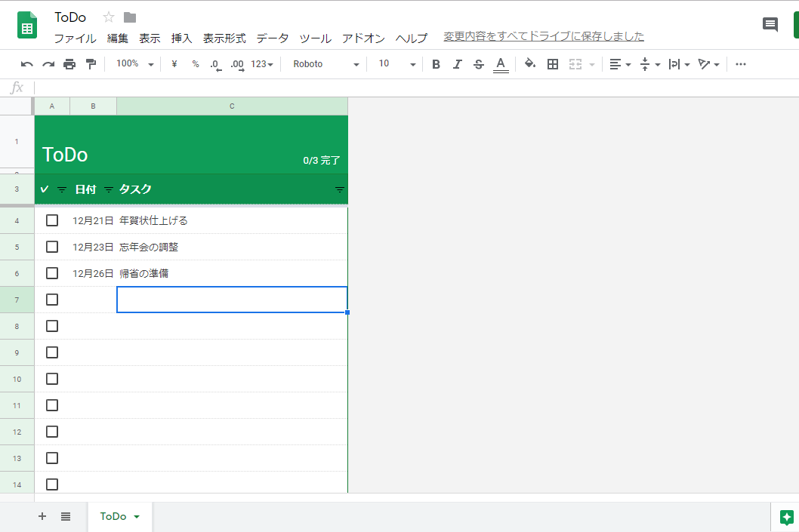
Task: Open the ToDo sheet tab menu arrow
Action: tap(137, 517)
